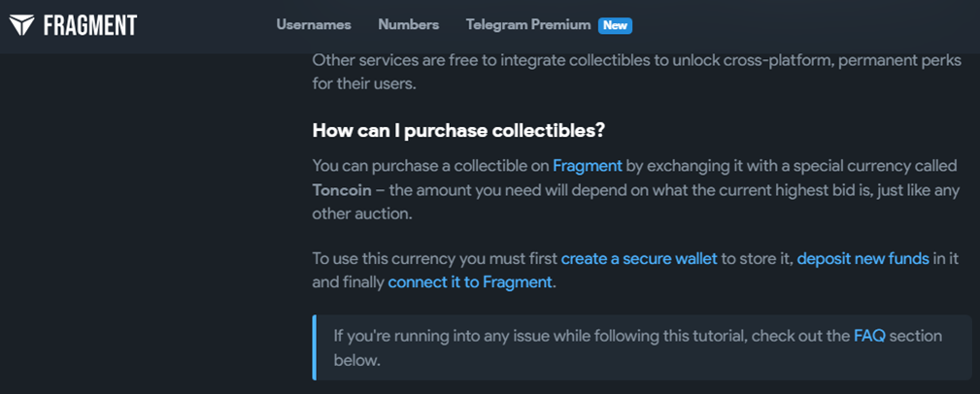
Task: Click the connect it to Fragment link
Action: click(470, 282)
